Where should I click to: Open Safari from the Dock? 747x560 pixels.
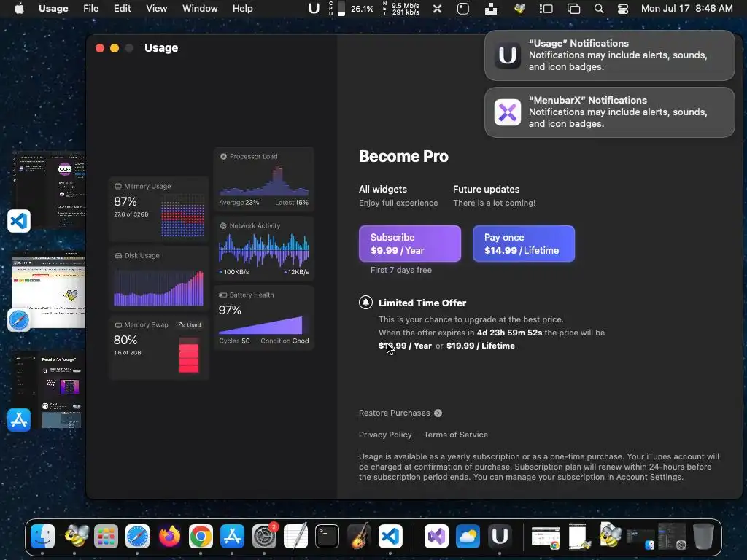click(137, 536)
